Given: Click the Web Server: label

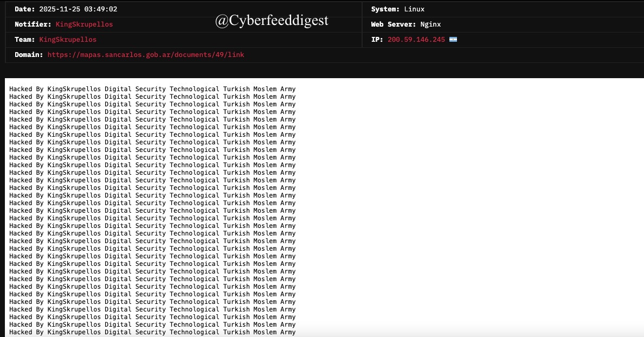Looking at the screenshot, I should [394, 24].
